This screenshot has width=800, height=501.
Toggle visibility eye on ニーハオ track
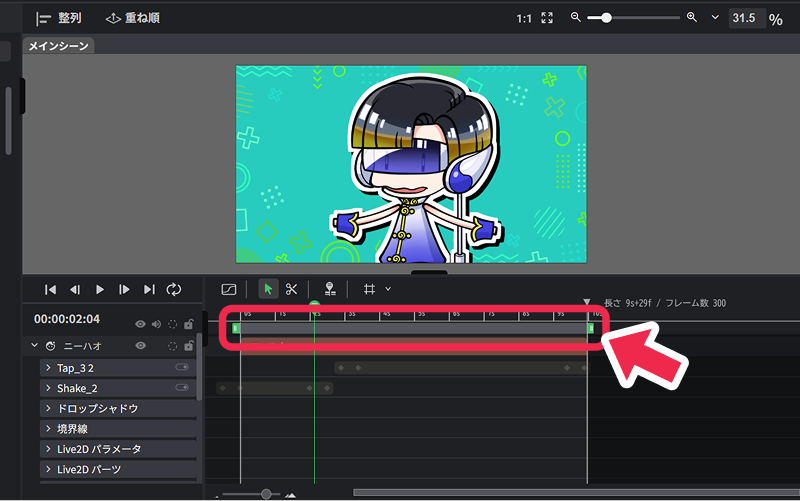pyautogui.click(x=141, y=346)
